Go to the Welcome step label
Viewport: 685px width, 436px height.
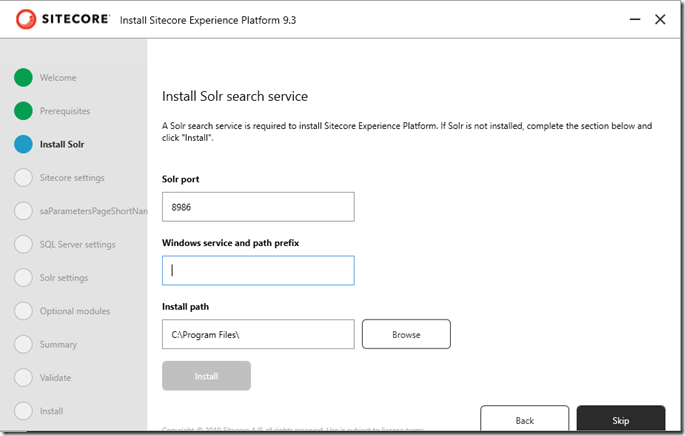[x=58, y=78]
